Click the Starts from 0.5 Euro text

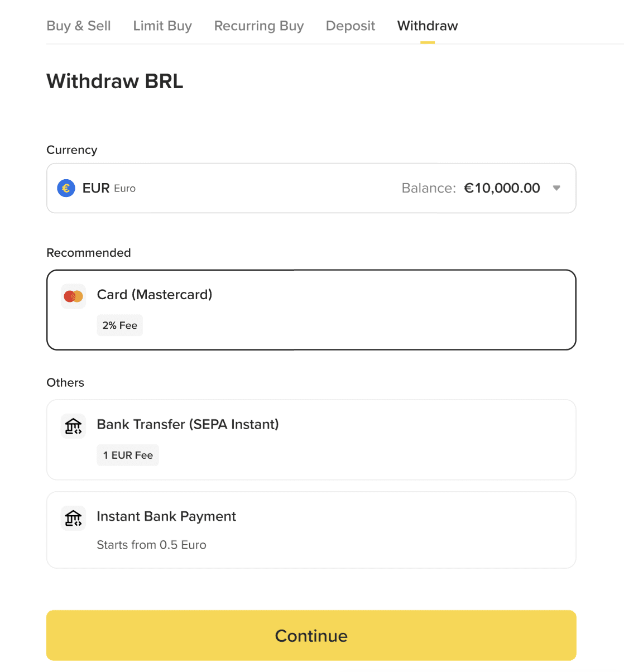tap(152, 545)
